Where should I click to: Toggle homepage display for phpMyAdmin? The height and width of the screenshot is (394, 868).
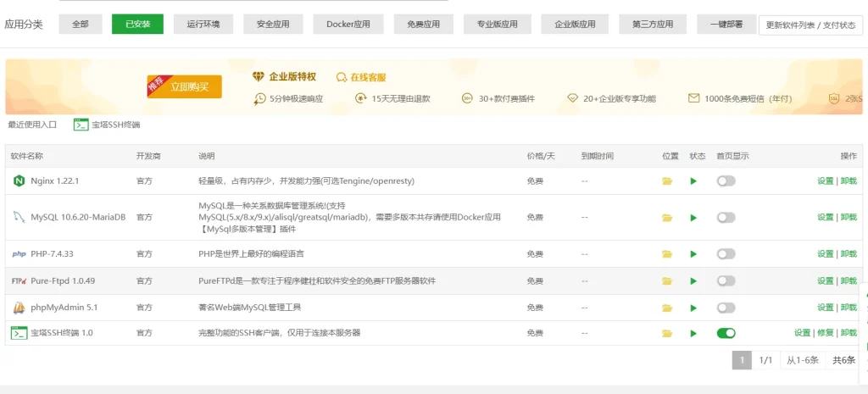(726, 308)
